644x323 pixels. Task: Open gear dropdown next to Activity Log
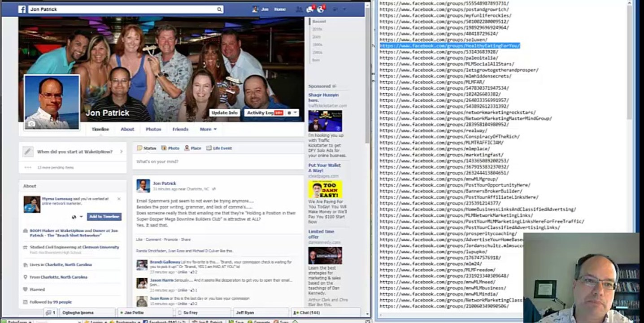[292, 113]
